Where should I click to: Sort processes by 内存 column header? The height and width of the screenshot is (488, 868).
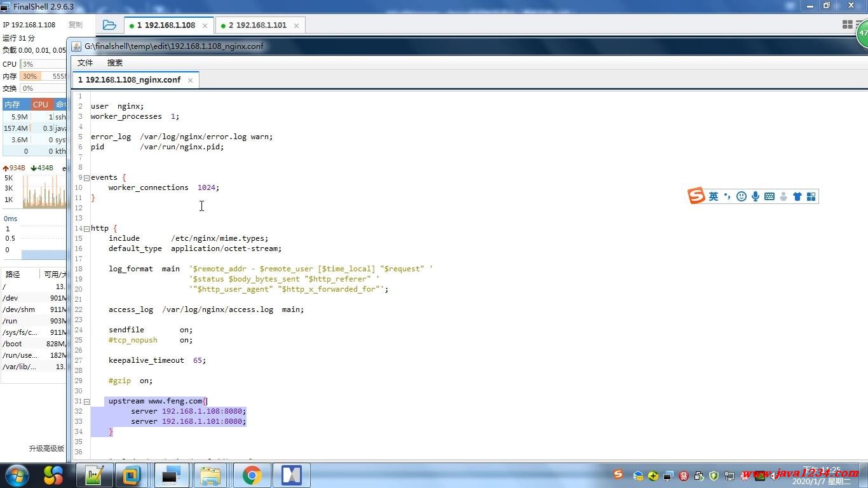(x=16, y=104)
